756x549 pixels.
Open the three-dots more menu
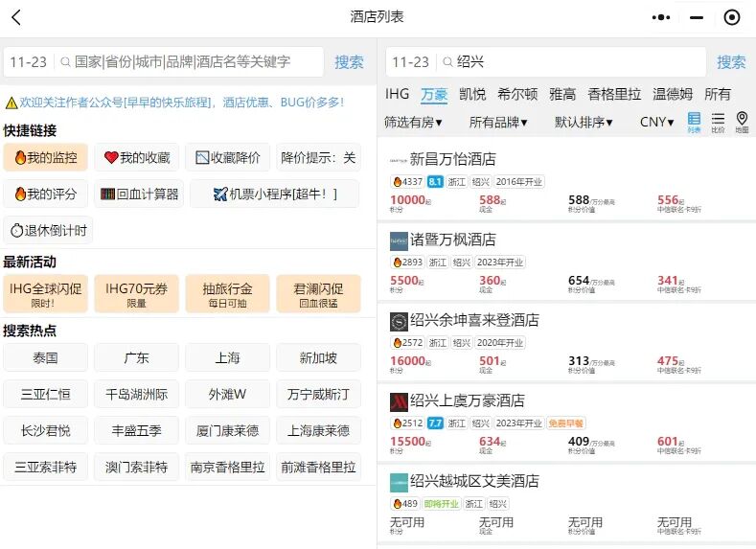660,17
